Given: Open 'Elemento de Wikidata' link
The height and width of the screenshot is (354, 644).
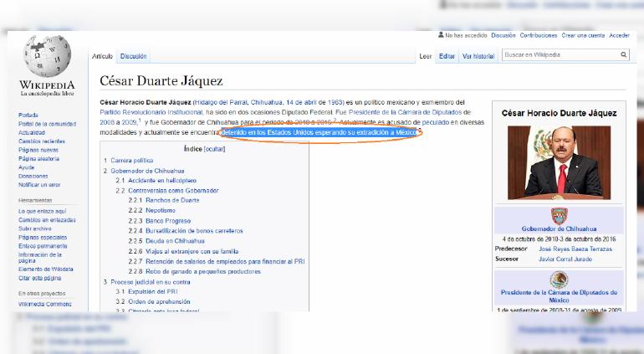Looking at the screenshot, I should [x=46, y=269].
